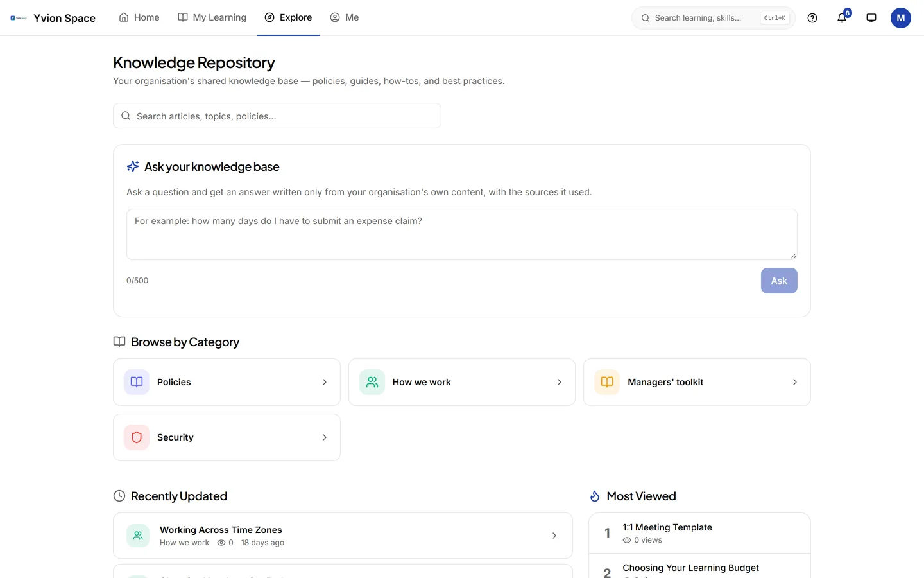Click the Managers' toolkit book icon
The width and height of the screenshot is (924, 578).
tap(607, 382)
